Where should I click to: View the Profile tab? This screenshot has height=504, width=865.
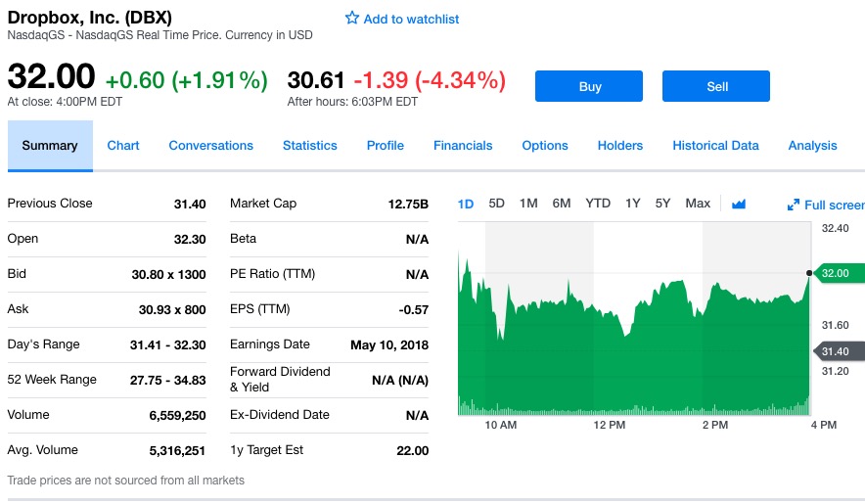tap(385, 146)
